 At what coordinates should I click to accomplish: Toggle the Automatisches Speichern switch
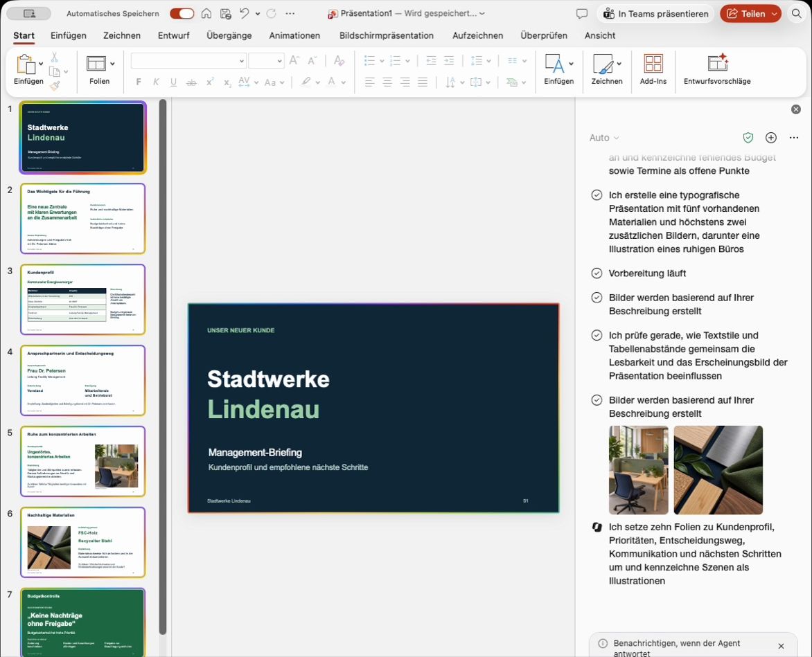click(182, 13)
